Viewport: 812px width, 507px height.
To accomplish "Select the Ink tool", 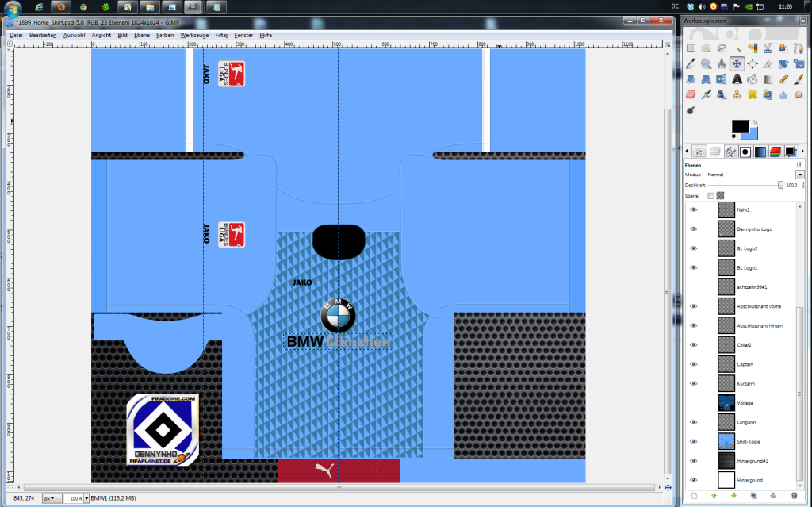I will coord(722,95).
